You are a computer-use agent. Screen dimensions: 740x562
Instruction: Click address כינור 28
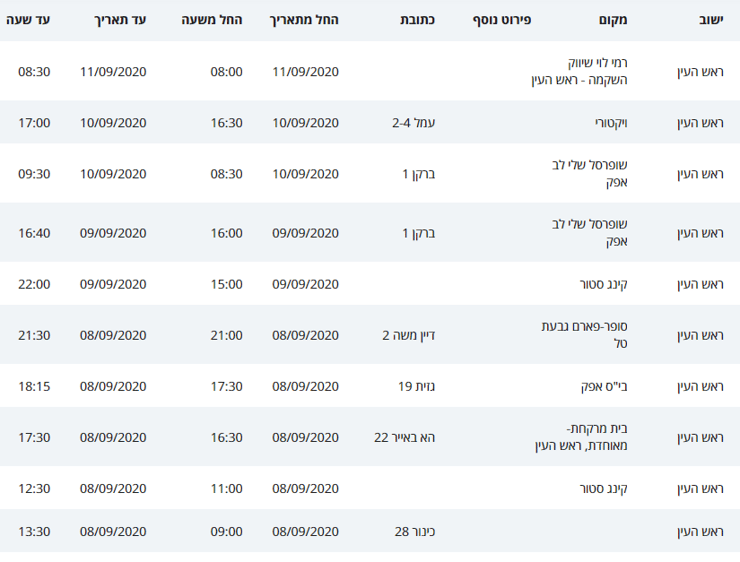tap(414, 531)
